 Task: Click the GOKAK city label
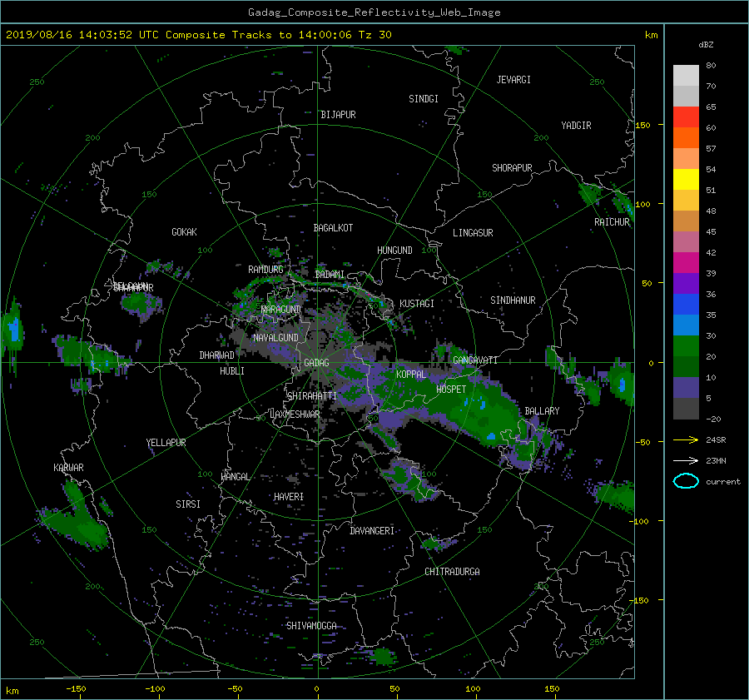[184, 232]
